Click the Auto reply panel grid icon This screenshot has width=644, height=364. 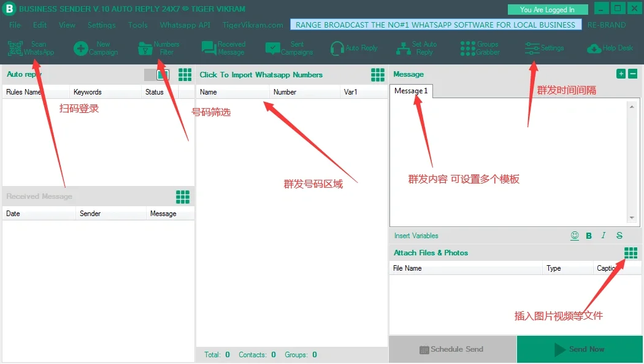185,75
